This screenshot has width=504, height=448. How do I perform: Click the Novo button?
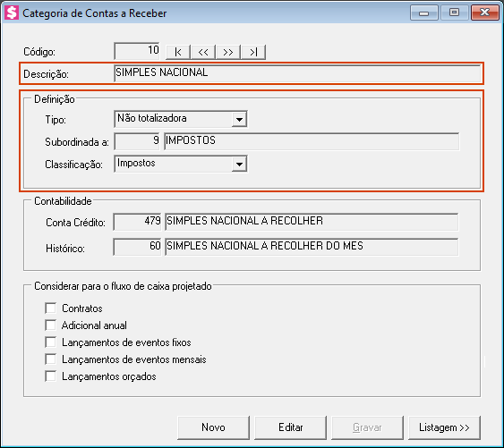click(x=213, y=427)
